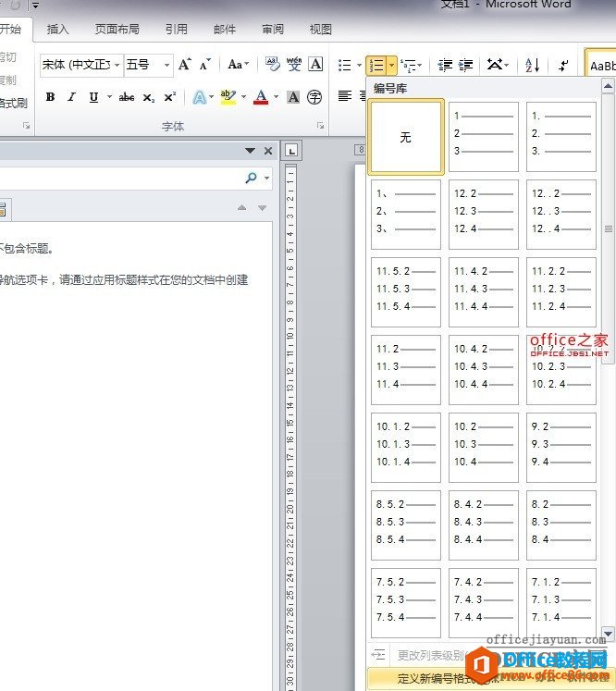Viewport: 616px width, 691px height.
Task: Switch to the 引用 tab
Action: tap(177, 29)
